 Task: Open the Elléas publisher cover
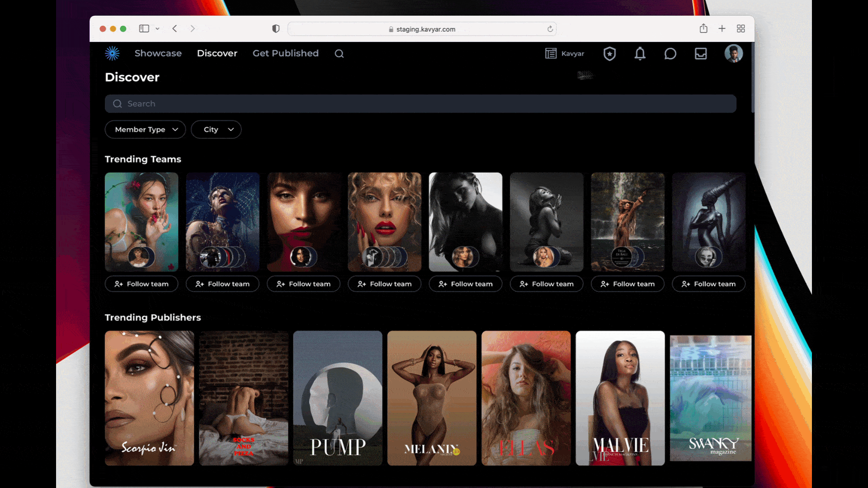tap(526, 398)
